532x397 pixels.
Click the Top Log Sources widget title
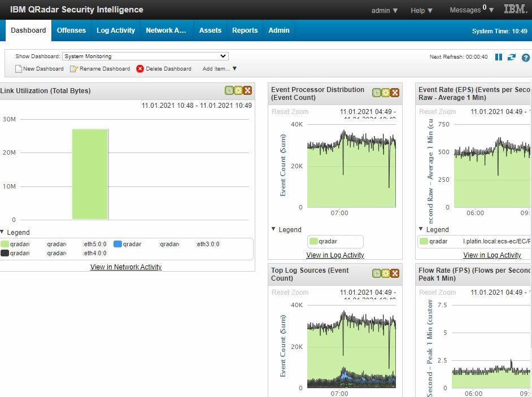[x=309, y=274]
